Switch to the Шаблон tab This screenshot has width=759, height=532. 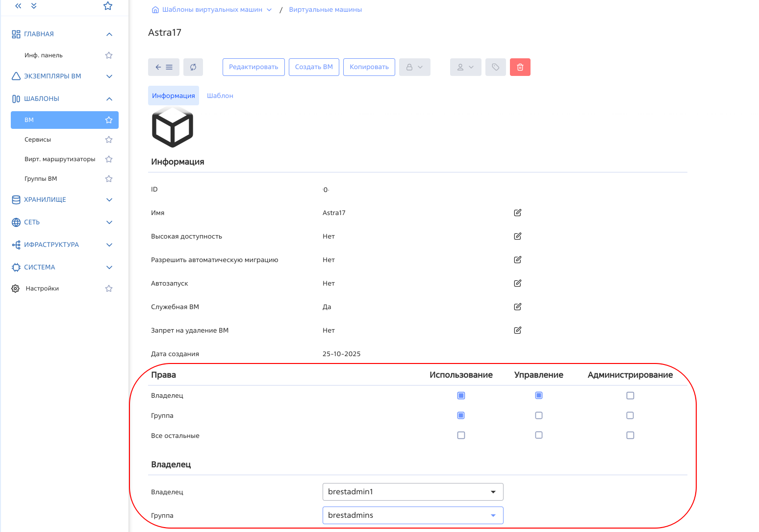(x=220, y=96)
